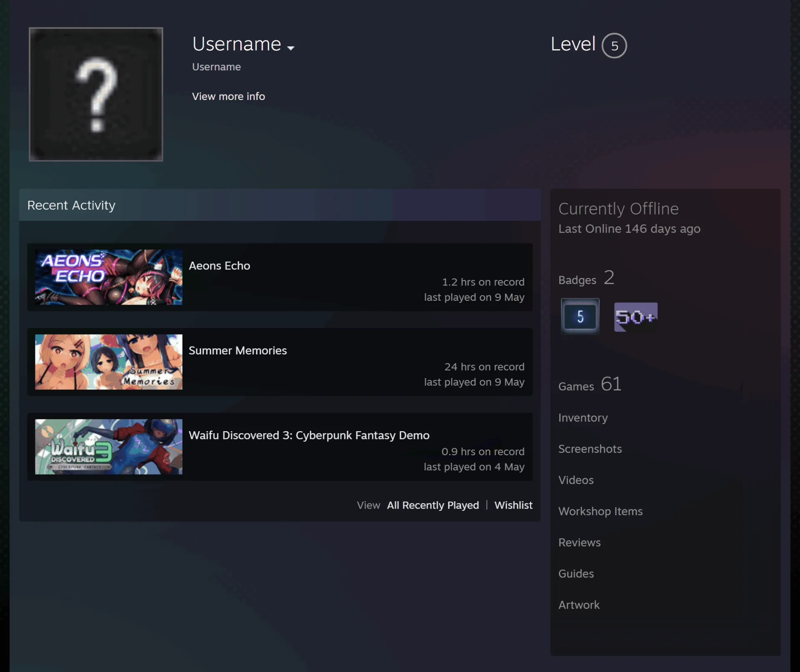Open Reviews in sidebar

580,542
